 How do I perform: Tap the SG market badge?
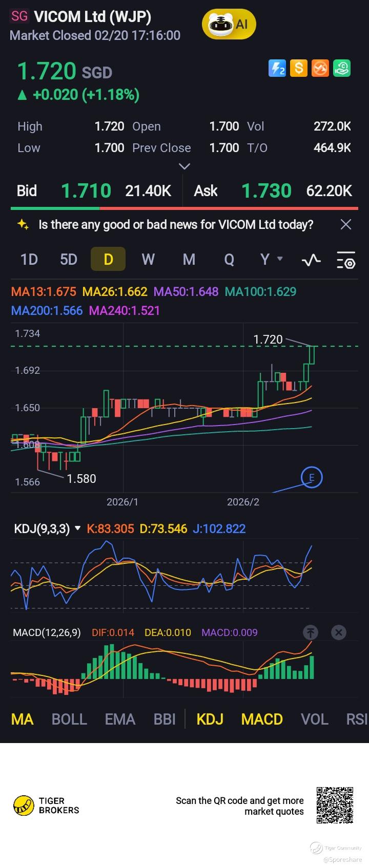click(19, 16)
